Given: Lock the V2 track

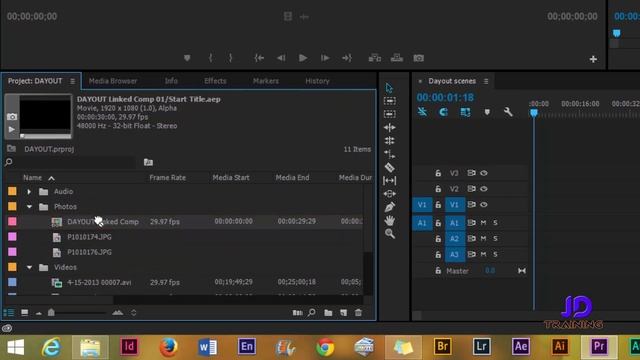Looking at the screenshot, I should [x=438, y=189].
